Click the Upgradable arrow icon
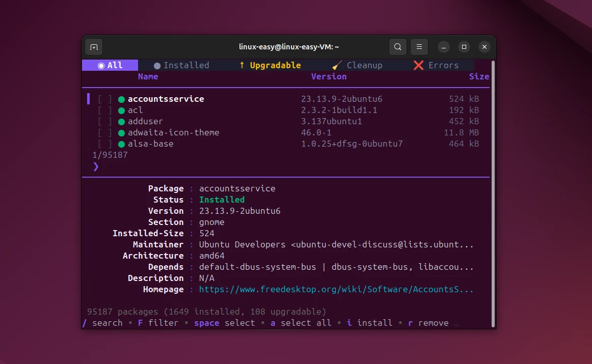This screenshot has width=592, height=364. [242, 65]
